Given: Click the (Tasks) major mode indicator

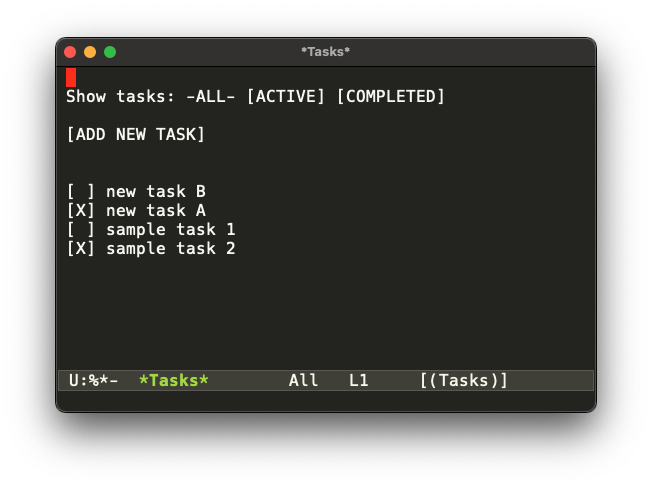Looking at the screenshot, I should click(x=464, y=381).
